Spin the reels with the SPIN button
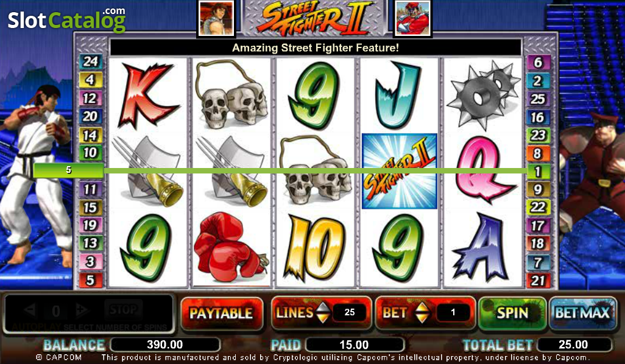The width and height of the screenshot is (625, 364). (512, 313)
